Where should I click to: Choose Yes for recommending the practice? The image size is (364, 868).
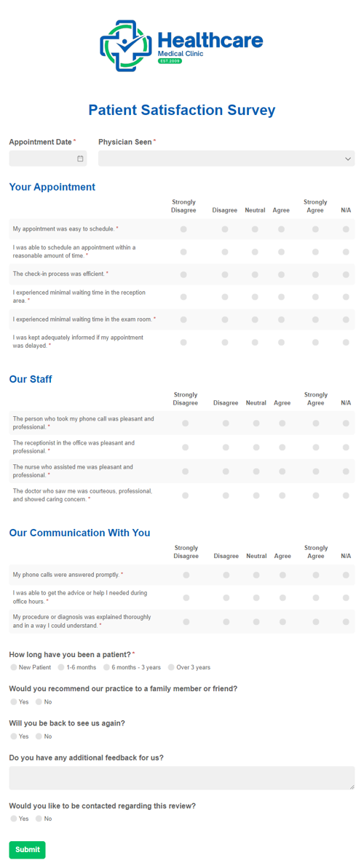[13, 702]
